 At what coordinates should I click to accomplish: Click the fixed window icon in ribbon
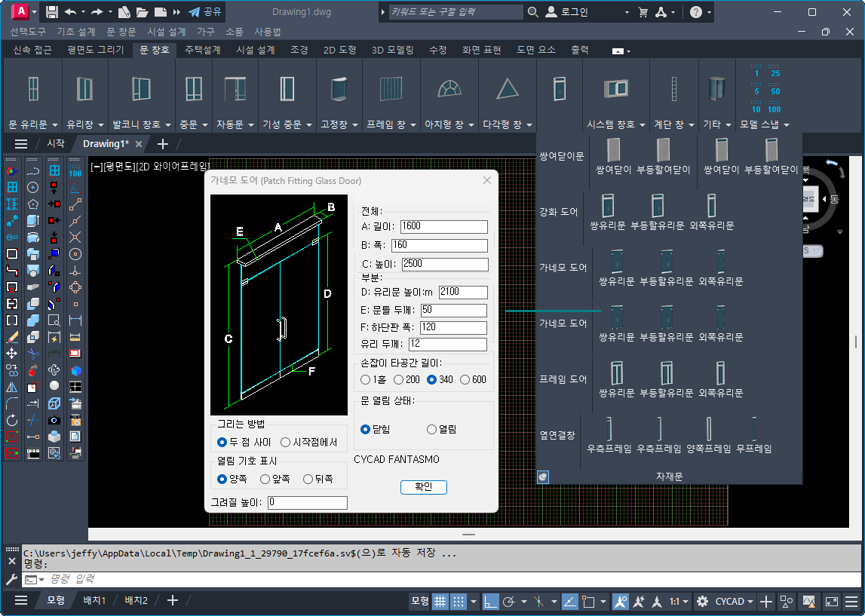coord(339,88)
